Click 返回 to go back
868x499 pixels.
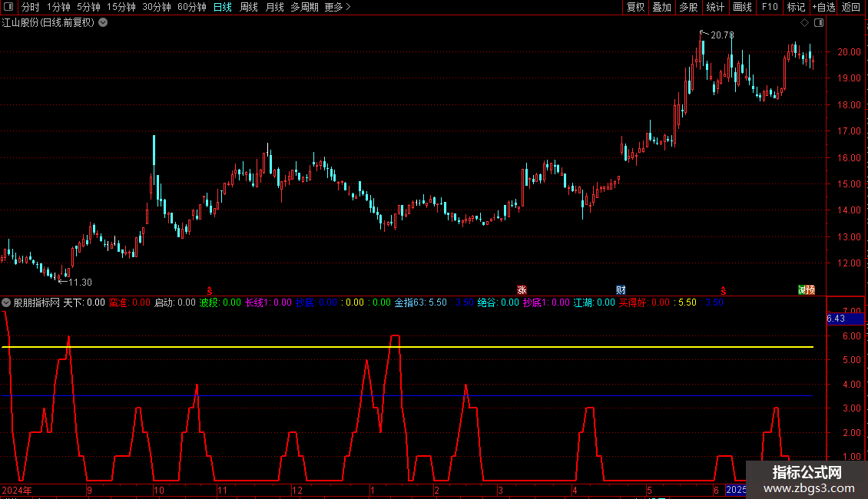[x=851, y=7]
